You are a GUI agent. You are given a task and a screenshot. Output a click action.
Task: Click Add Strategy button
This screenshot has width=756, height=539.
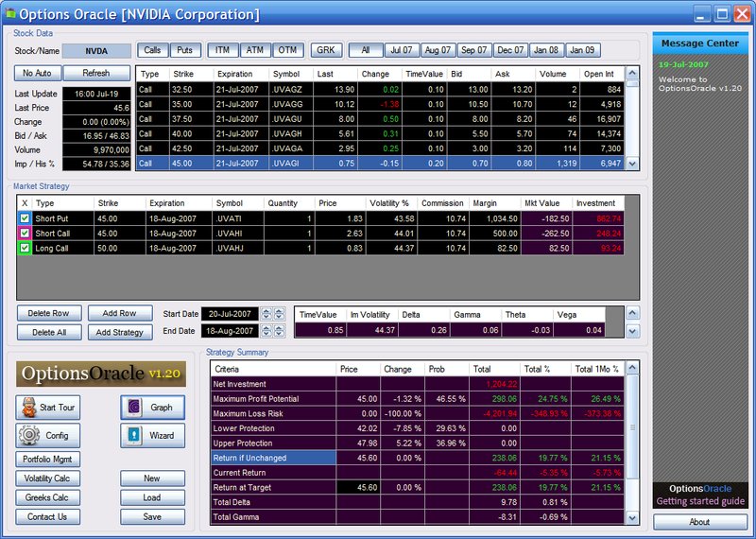[x=120, y=333]
